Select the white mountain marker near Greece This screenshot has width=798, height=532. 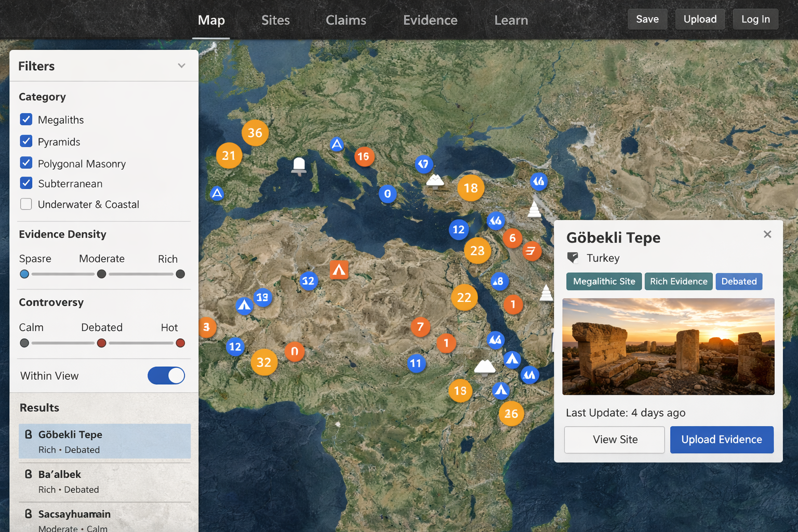coord(435,180)
